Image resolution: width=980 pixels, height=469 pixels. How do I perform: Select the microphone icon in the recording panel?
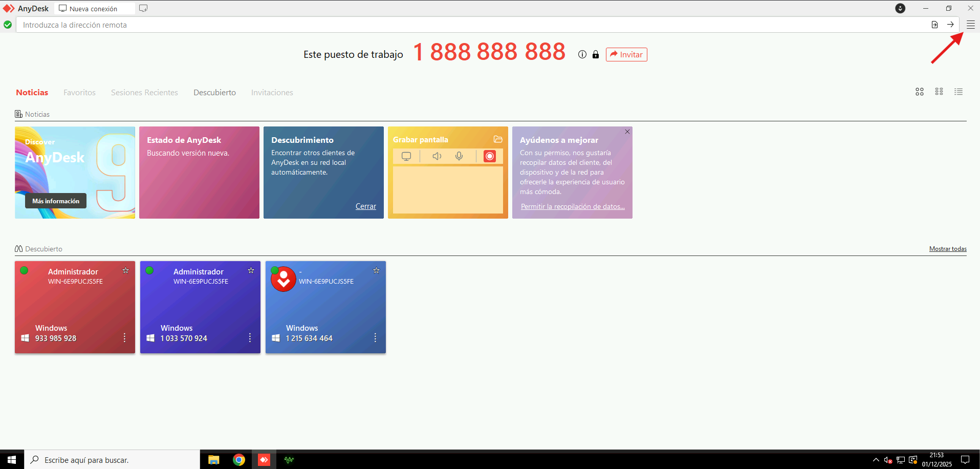click(x=459, y=156)
